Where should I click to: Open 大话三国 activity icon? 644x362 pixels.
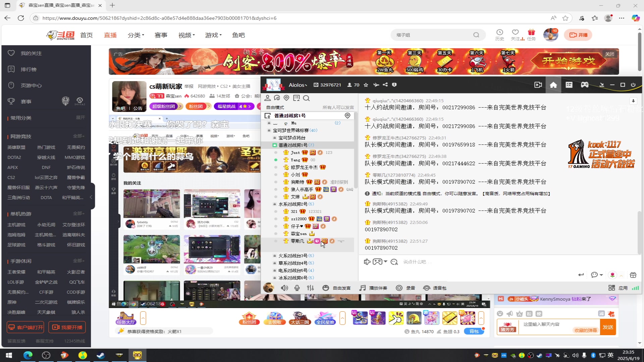click(300, 318)
